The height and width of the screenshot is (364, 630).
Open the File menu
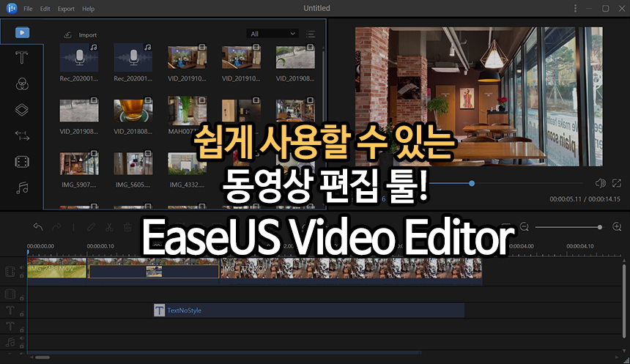pos(28,9)
